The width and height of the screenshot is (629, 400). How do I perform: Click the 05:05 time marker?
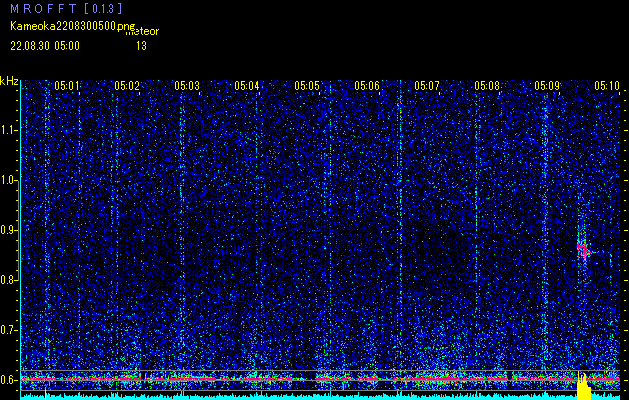click(307, 85)
